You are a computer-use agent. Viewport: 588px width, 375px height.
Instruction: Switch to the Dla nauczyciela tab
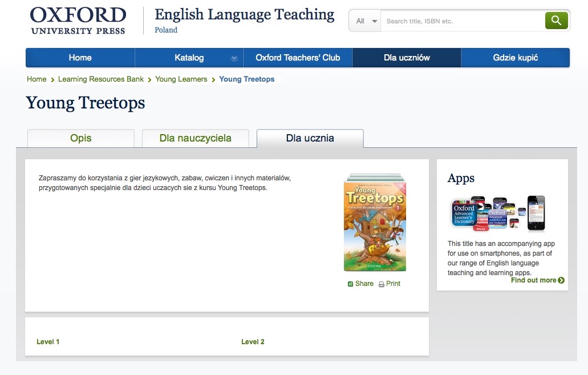pos(195,138)
